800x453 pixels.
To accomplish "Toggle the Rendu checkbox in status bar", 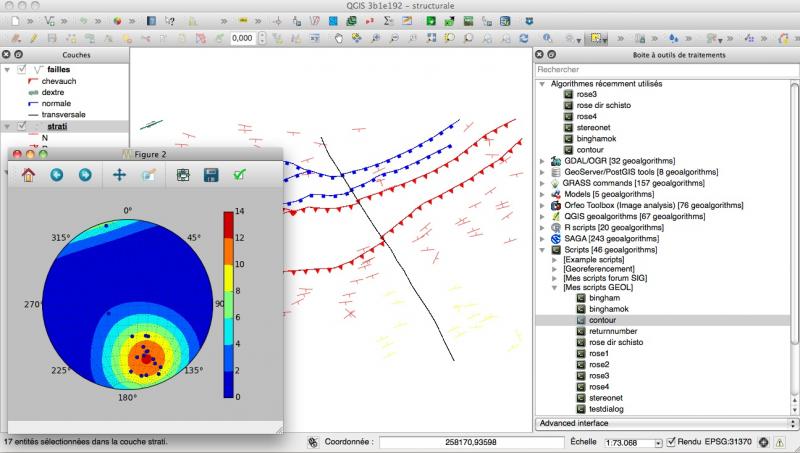I will tap(672, 441).
